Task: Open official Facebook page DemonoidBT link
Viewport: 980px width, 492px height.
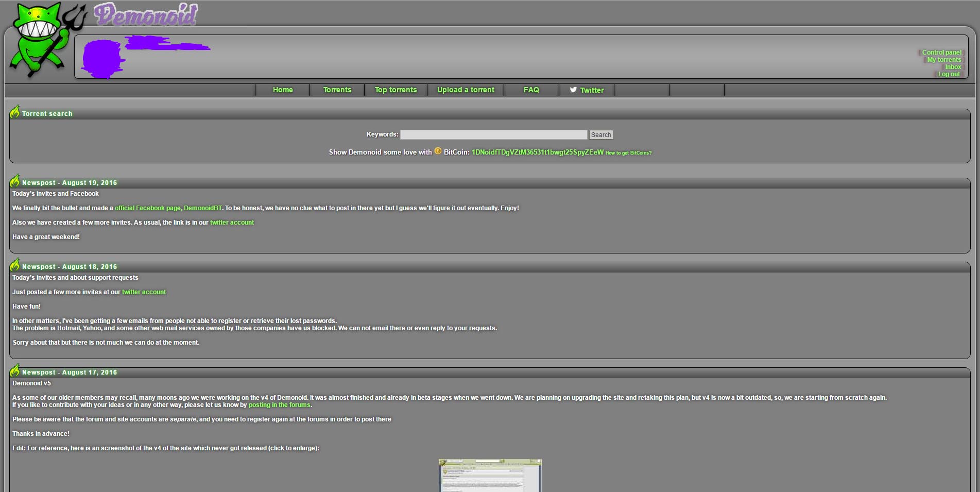Action: tap(168, 208)
